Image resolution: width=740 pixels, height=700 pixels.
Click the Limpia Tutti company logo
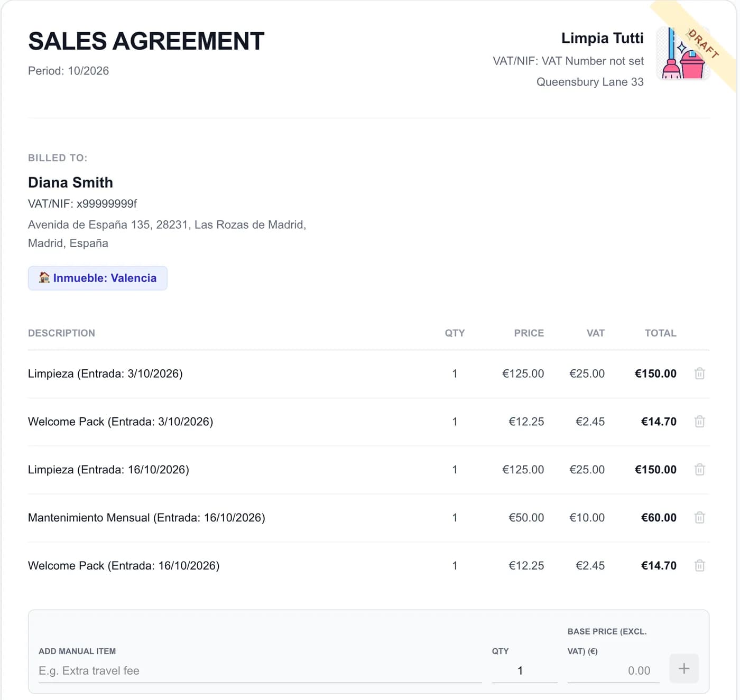[x=683, y=53]
